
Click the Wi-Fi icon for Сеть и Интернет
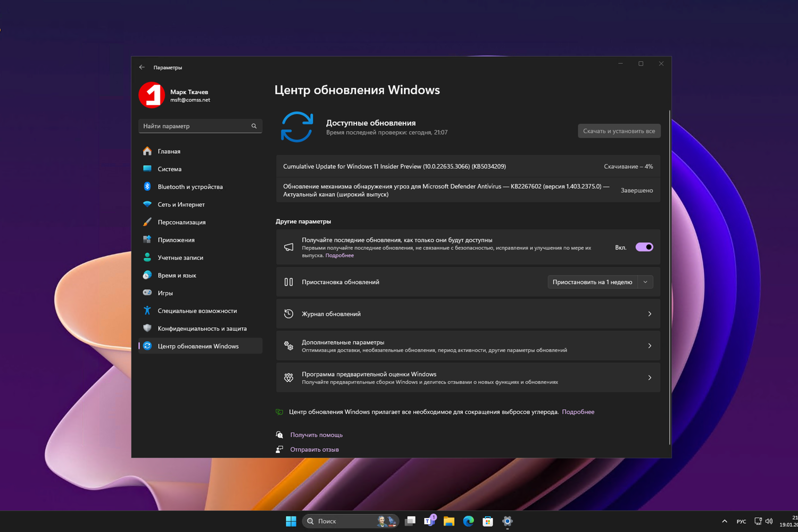pos(147,204)
